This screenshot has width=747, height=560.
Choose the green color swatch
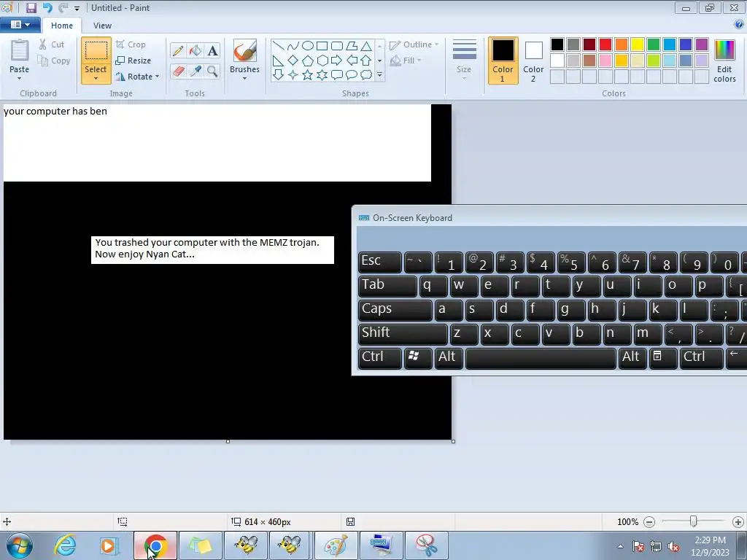(x=654, y=44)
